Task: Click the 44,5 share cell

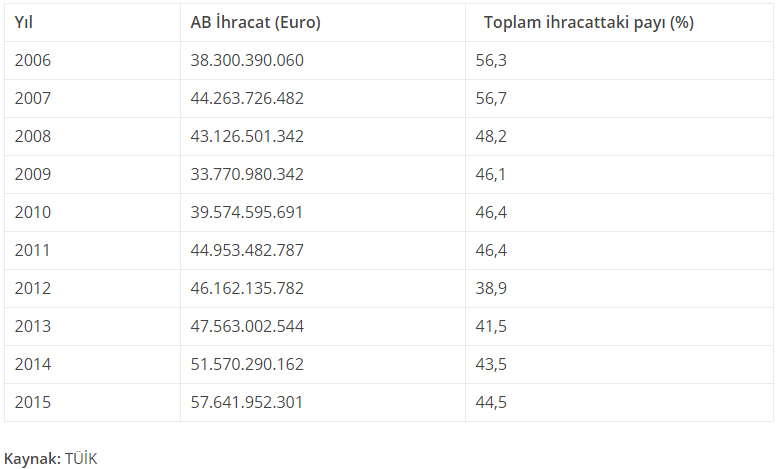Action: (492, 402)
